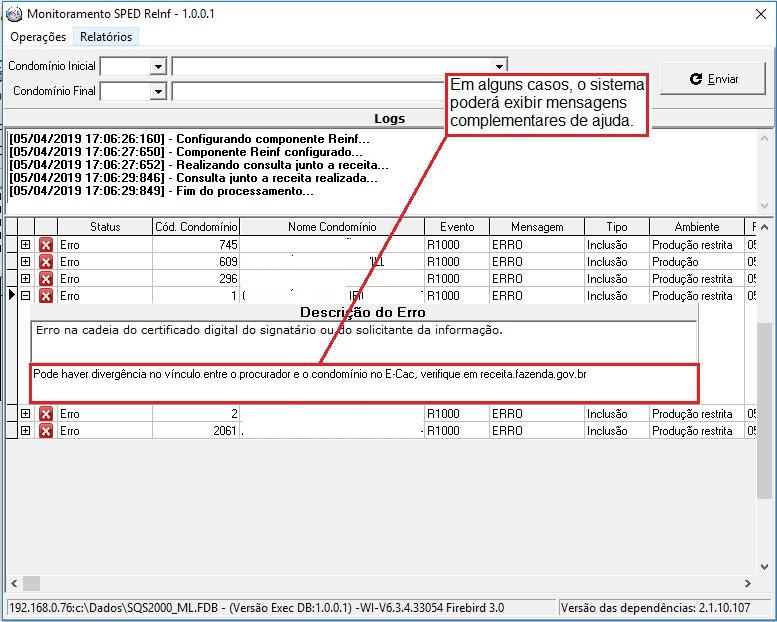
Task: Click the Tipo column header
Action: 617,227
